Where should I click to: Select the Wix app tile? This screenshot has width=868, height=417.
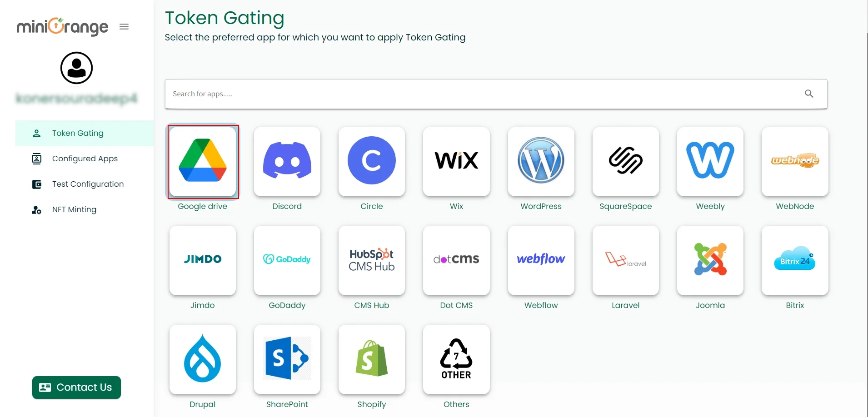(x=456, y=162)
